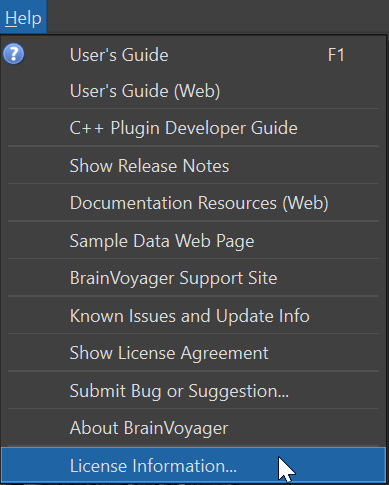
Task: Open BrainVoyager Support Site
Action: (x=193, y=278)
